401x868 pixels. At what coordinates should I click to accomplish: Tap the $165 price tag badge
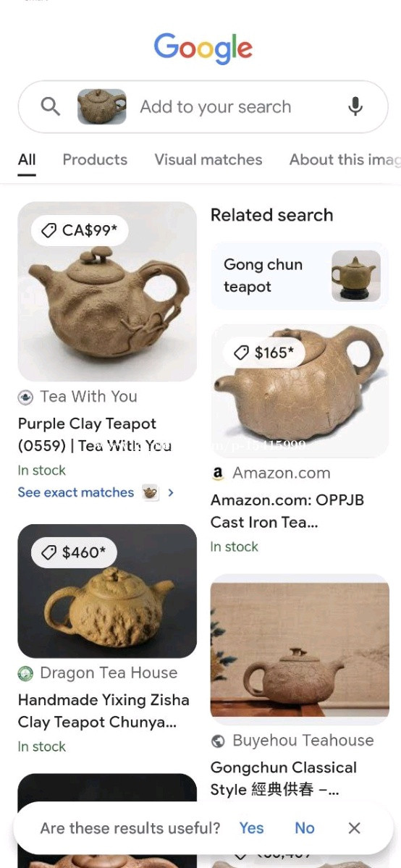click(x=263, y=352)
